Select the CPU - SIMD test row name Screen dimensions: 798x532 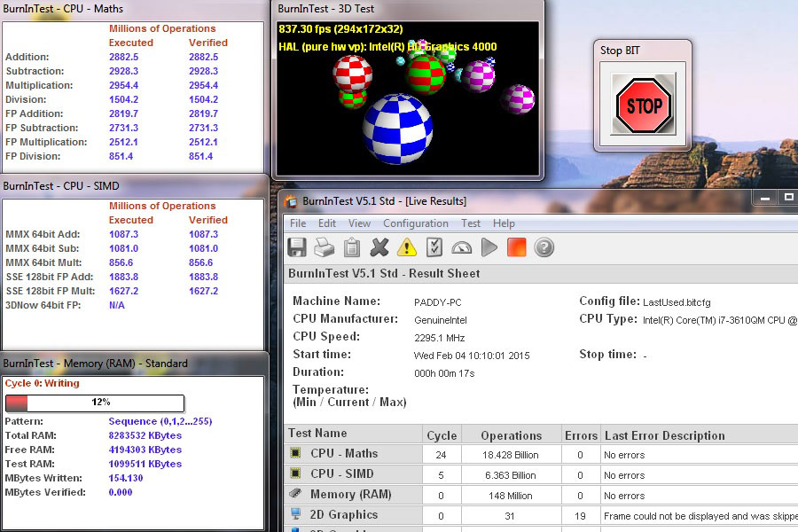coord(342,473)
